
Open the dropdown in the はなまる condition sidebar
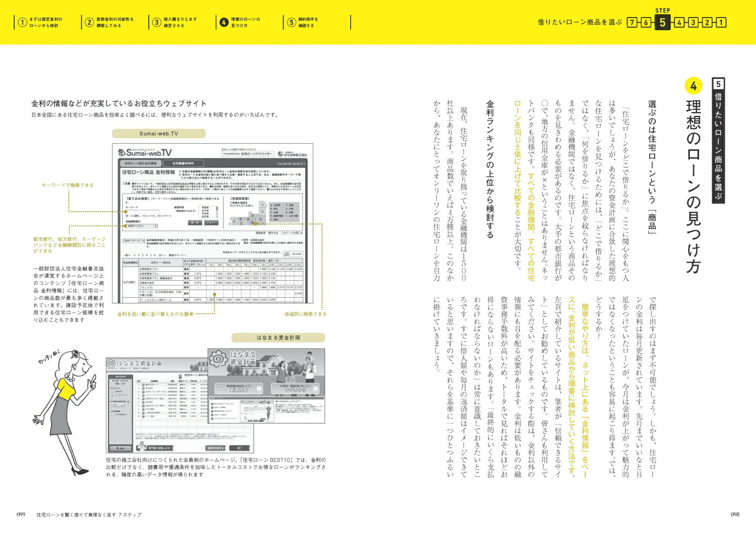point(118,405)
